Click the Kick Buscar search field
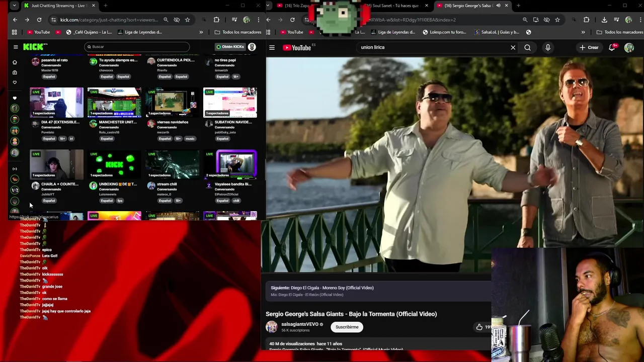Viewport: 644px width, 362px height. point(137,47)
